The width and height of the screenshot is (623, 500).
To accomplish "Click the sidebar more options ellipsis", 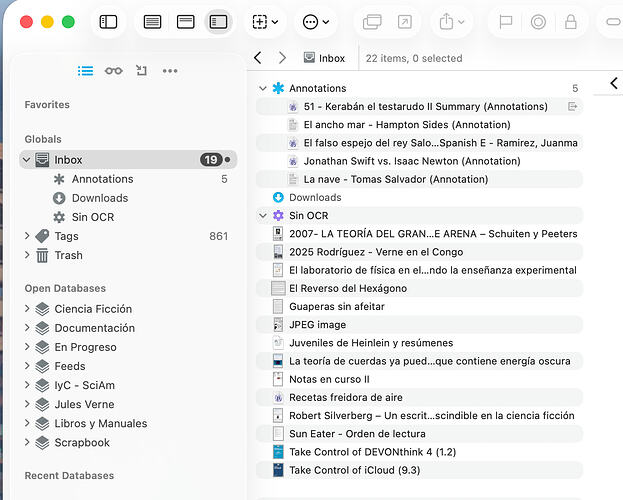I will point(170,71).
